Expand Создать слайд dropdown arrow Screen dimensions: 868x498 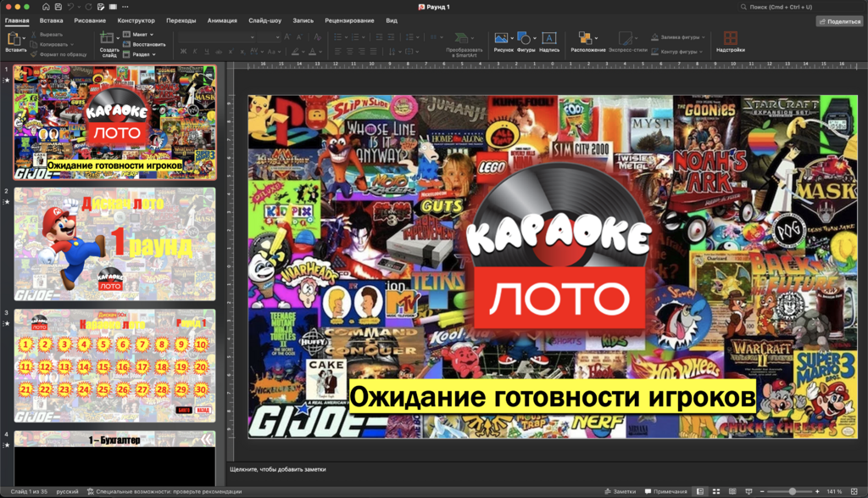pos(117,38)
